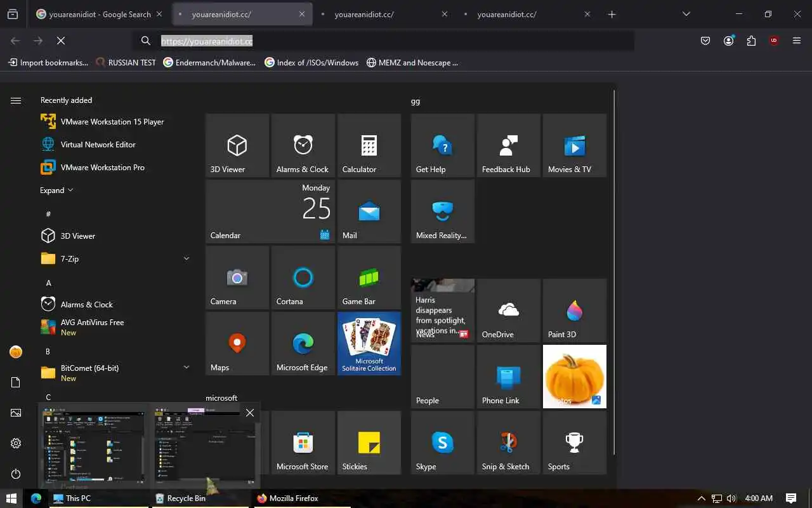Save page to Pocket

pos(705,41)
